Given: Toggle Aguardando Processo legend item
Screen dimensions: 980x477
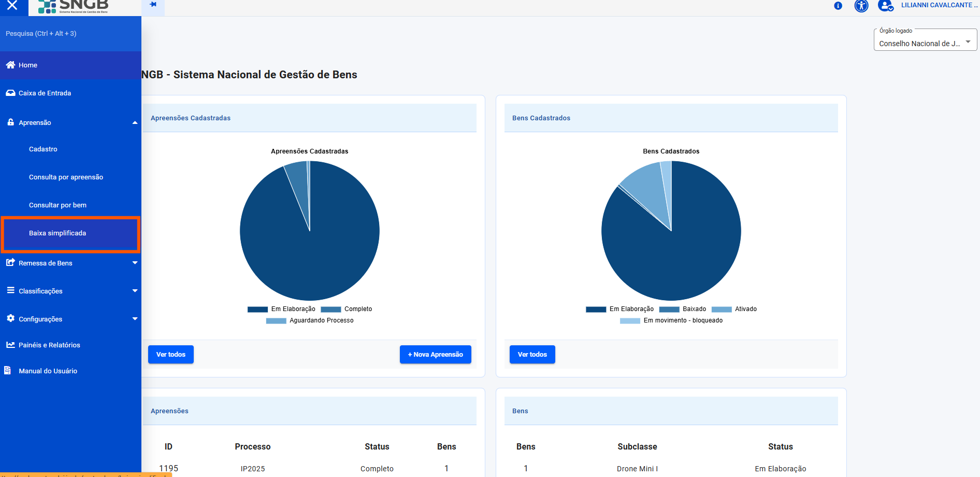Looking at the screenshot, I should (310, 320).
